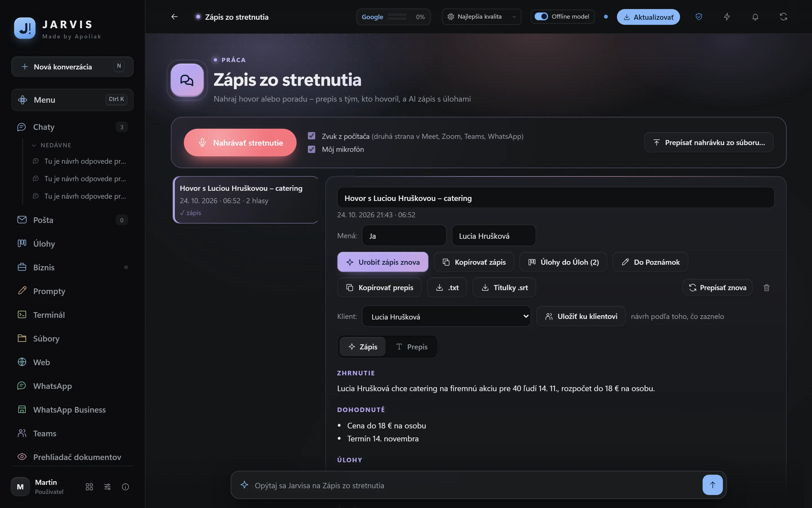Viewport: 812px width, 508px height.
Task: Open Pošta in the sidebar
Action: (72, 220)
